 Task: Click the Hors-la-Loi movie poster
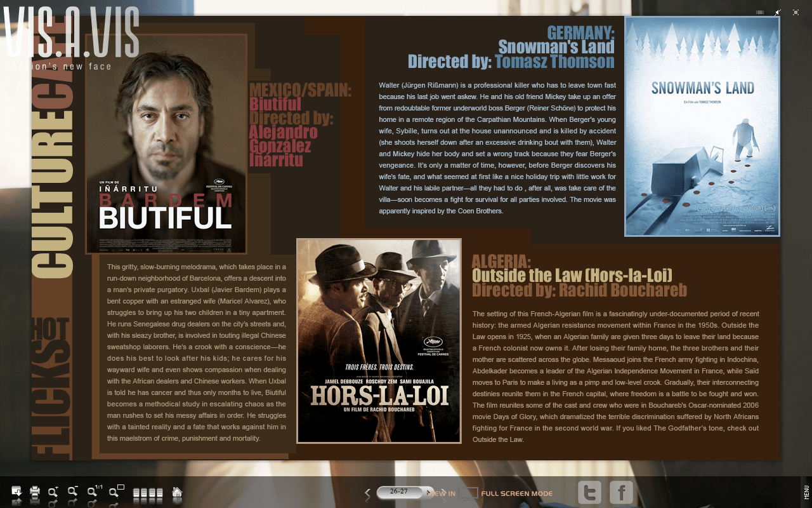379,341
